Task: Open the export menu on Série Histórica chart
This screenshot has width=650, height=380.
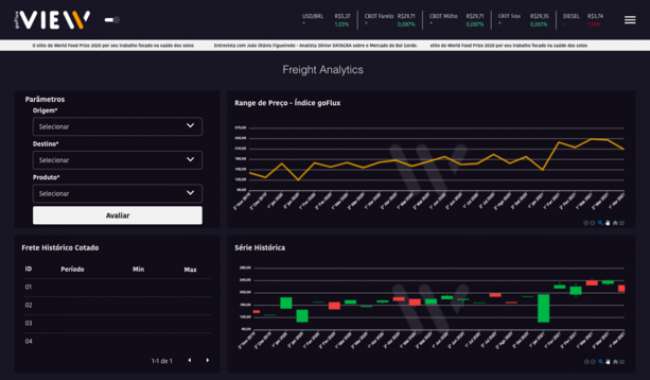Action: [x=622, y=362]
